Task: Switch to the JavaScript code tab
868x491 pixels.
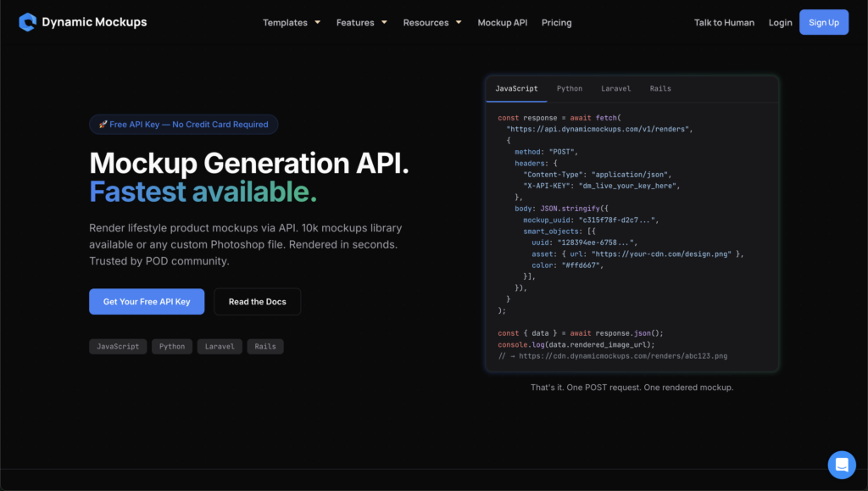Action: [x=516, y=88]
